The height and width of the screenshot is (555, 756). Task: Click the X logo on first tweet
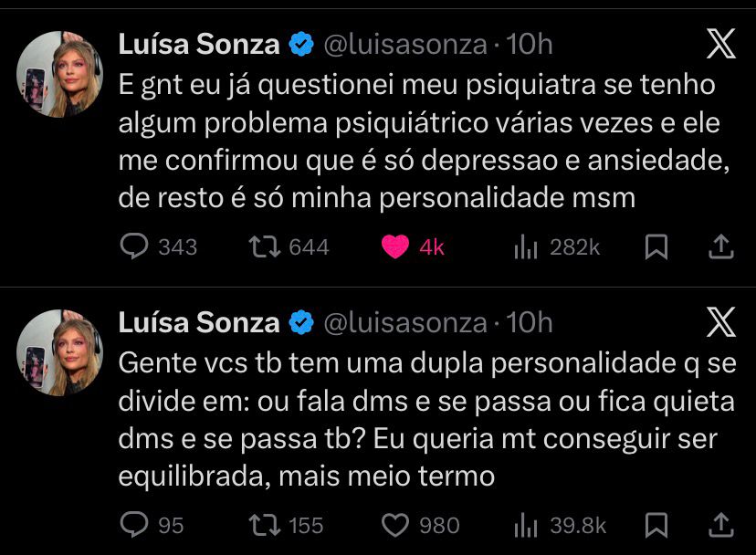pos(720,44)
